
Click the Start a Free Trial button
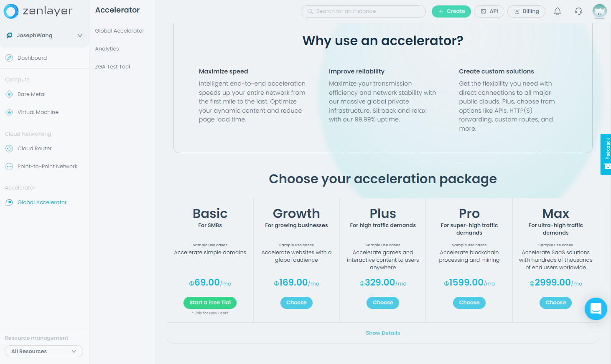(x=210, y=303)
